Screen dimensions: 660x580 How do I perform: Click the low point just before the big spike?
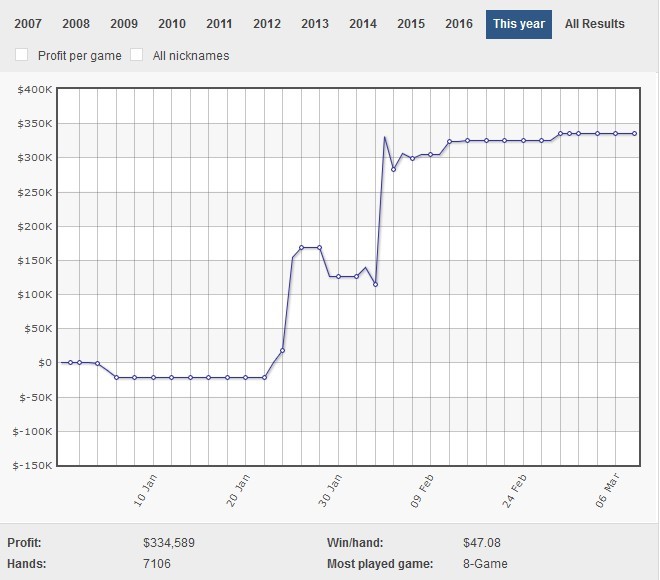(375, 284)
